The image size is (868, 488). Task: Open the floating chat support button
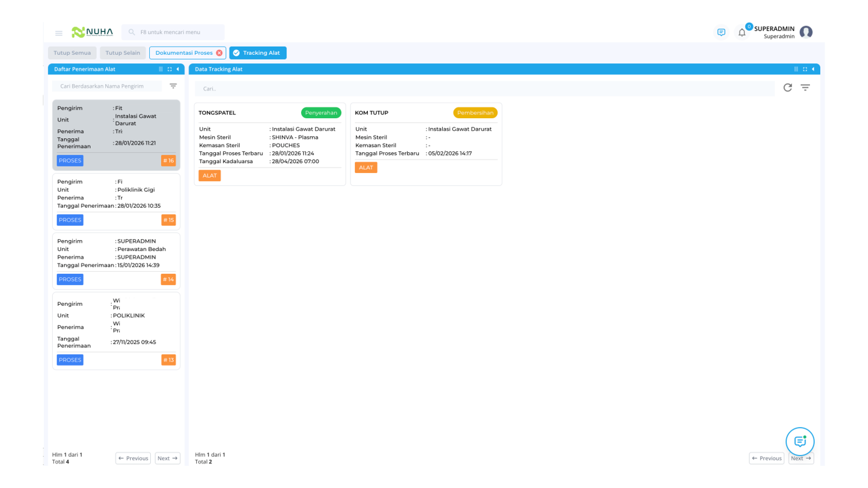click(800, 441)
